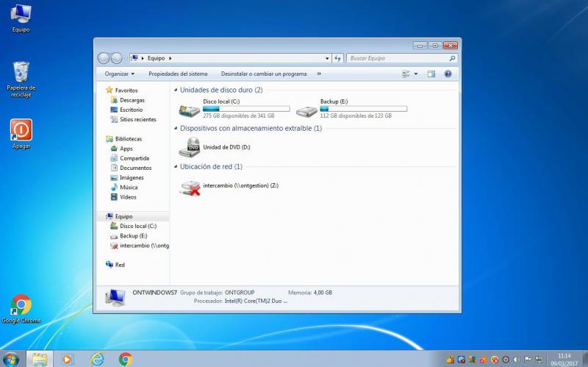Select Descargas in the Favoritos list

[132, 100]
